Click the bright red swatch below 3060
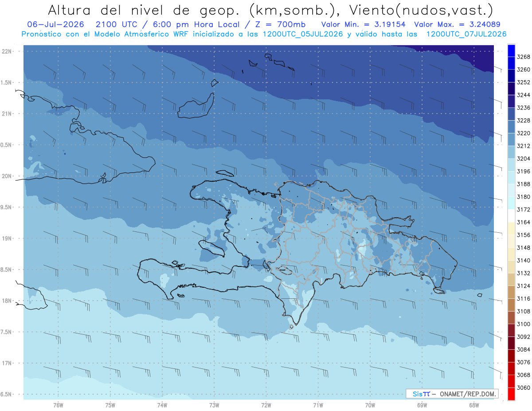This screenshot has height=411, width=532. 511,394
